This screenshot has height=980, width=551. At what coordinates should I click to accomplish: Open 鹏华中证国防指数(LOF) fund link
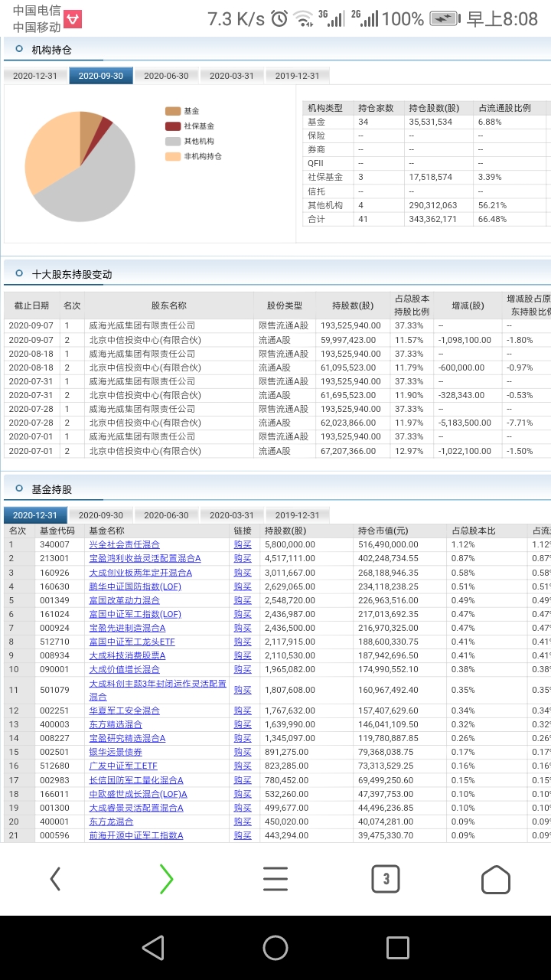point(135,586)
